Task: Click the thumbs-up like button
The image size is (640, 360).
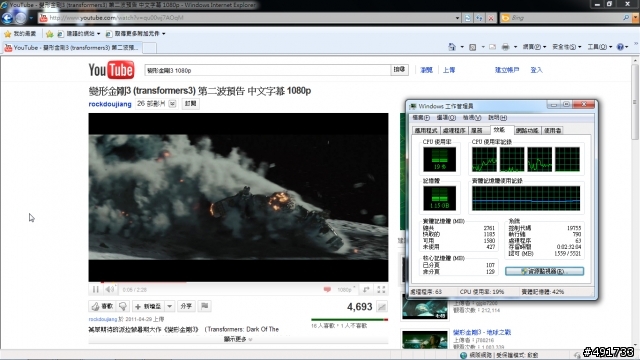Action: (x=102, y=306)
